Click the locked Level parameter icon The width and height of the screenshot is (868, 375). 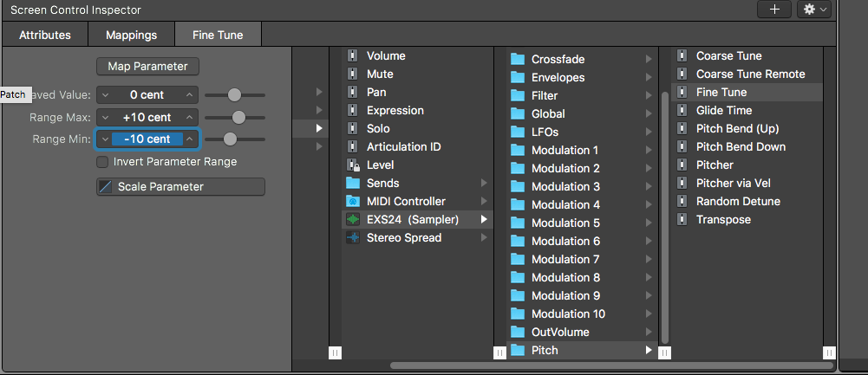pos(353,165)
